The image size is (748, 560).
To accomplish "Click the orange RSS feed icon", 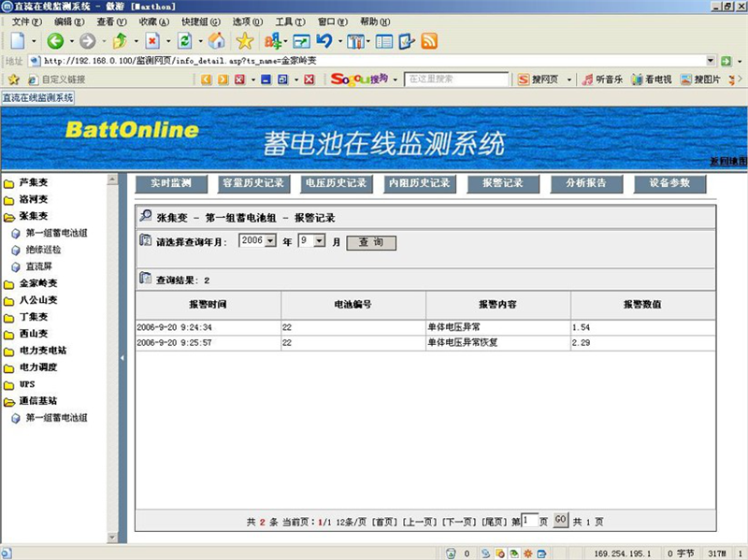I will (429, 42).
